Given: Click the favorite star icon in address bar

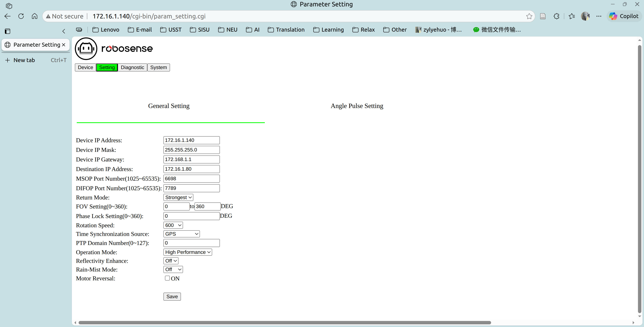Looking at the screenshot, I should point(529,16).
